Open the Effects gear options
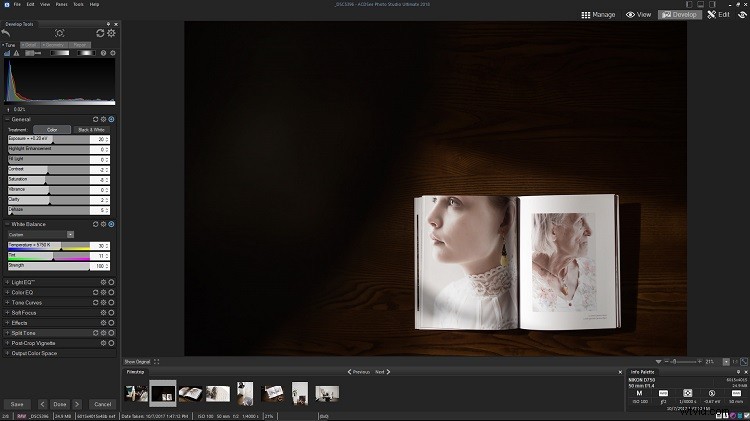The image size is (750, 421). click(103, 323)
